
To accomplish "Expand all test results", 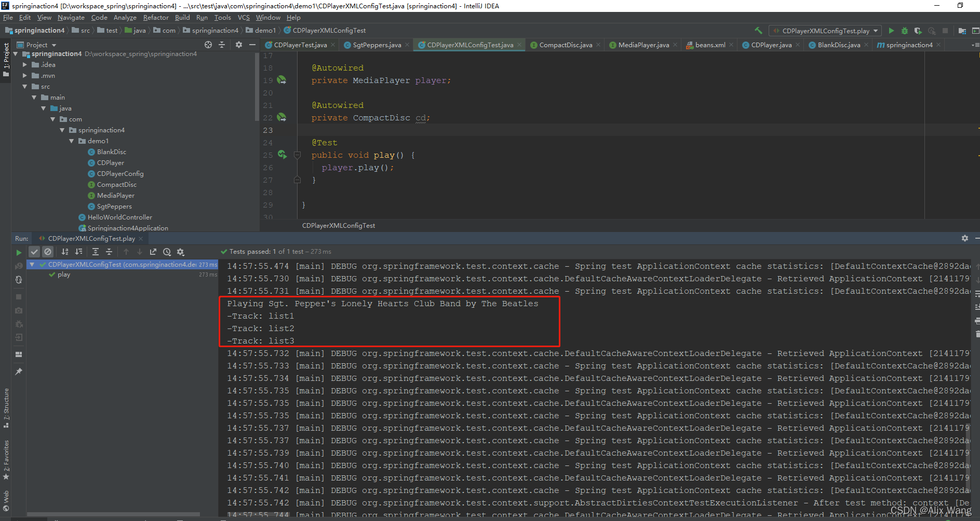I will pyautogui.click(x=96, y=252).
